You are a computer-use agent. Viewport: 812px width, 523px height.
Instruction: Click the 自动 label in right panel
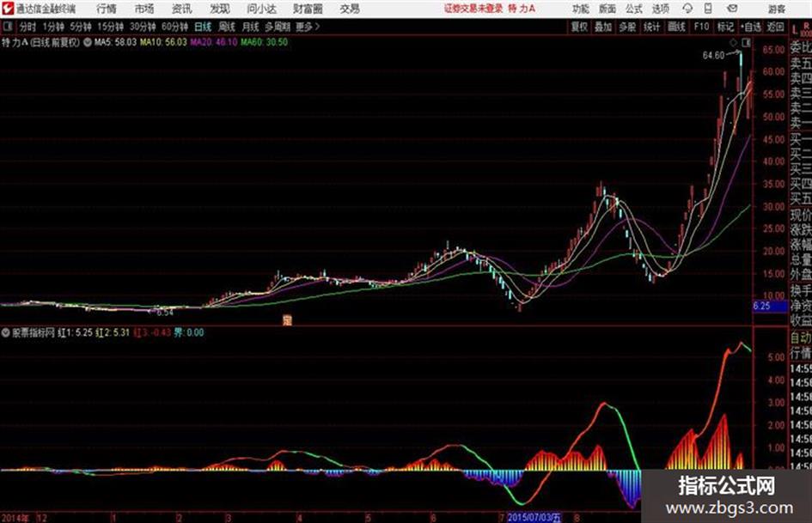[801, 338]
